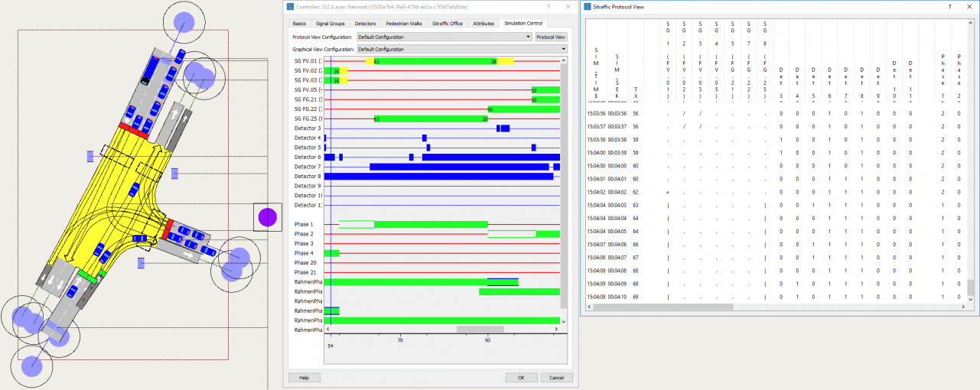The height and width of the screenshot is (390, 980).
Task: Select protocol row with TX 63
Action: click(x=776, y=205)
